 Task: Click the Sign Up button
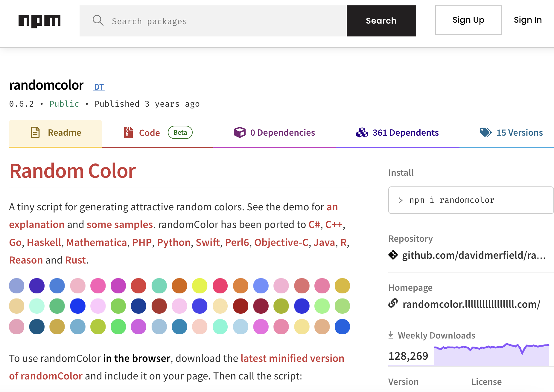tap(468, 20)
